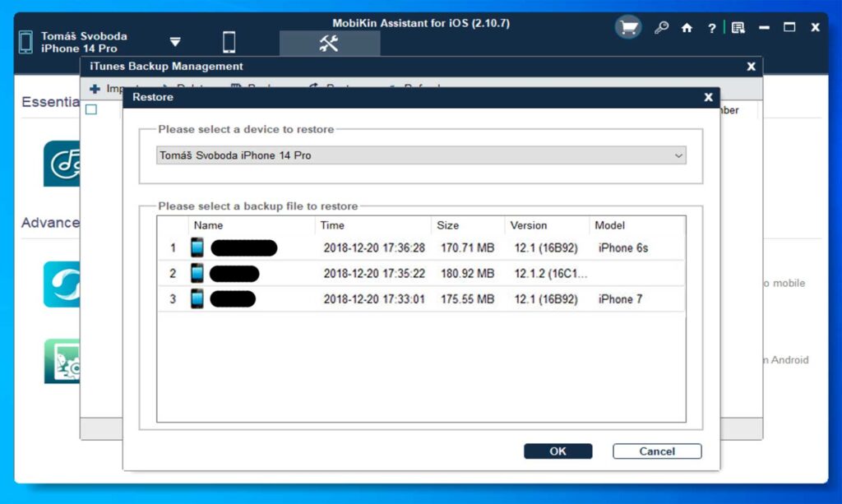Sort by the Time column header
This screenshot has height=504, width=842.
373,225
